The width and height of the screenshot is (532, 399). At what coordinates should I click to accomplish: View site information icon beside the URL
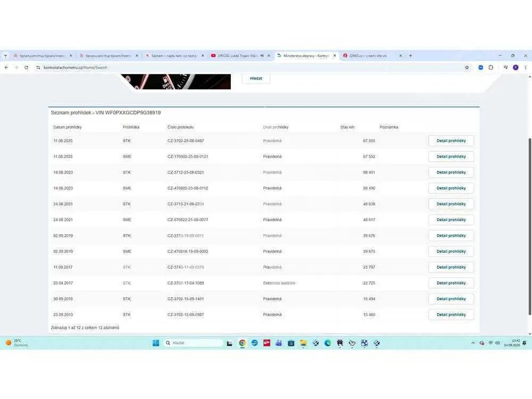tap(38, 68)
